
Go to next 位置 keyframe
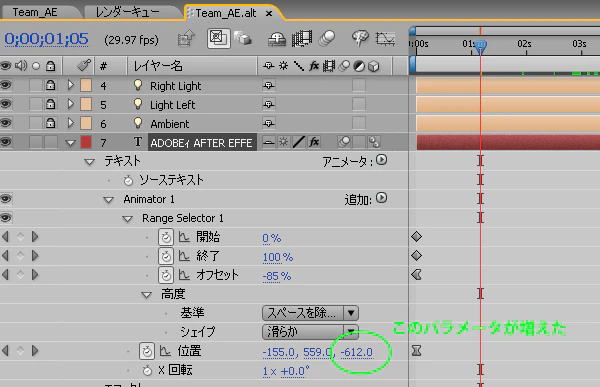35,351
